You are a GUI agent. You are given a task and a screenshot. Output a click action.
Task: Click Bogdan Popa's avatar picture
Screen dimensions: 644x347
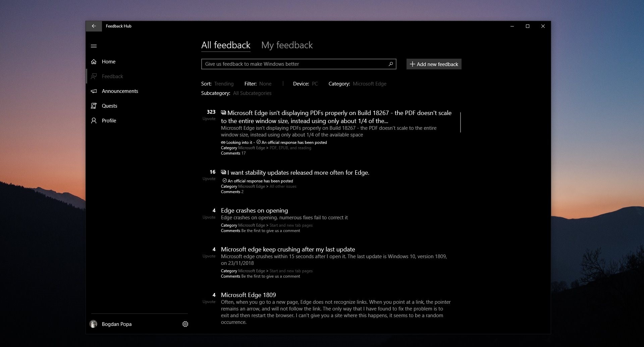pyautogui.click(x=93, y=324)
